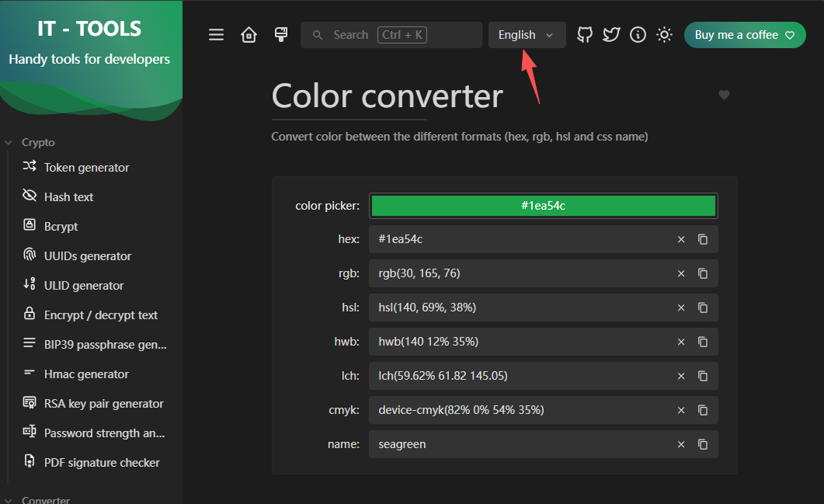
Task: Toggle light/dark mode sun icon
Action: pos(664,35)
